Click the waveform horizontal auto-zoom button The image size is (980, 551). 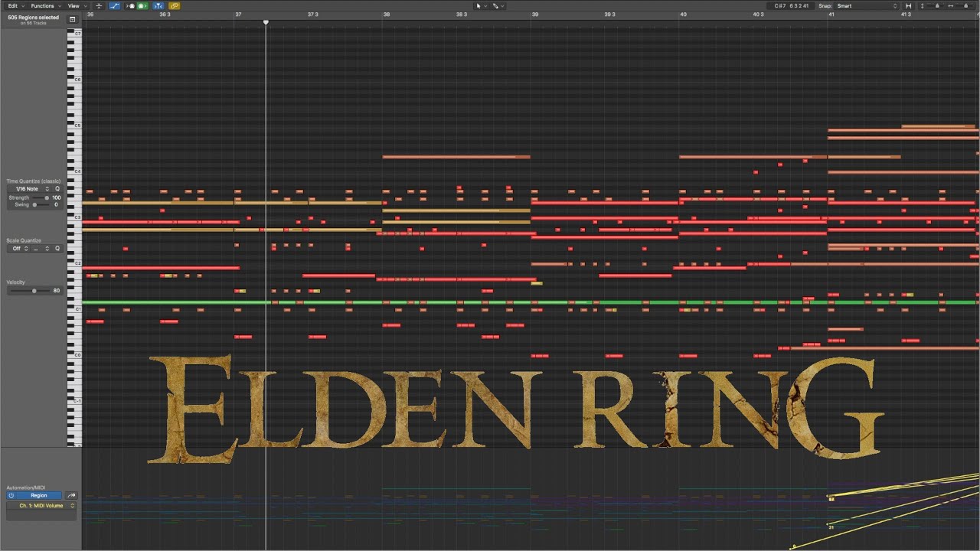pyautogui.click(x=908, y=6)
